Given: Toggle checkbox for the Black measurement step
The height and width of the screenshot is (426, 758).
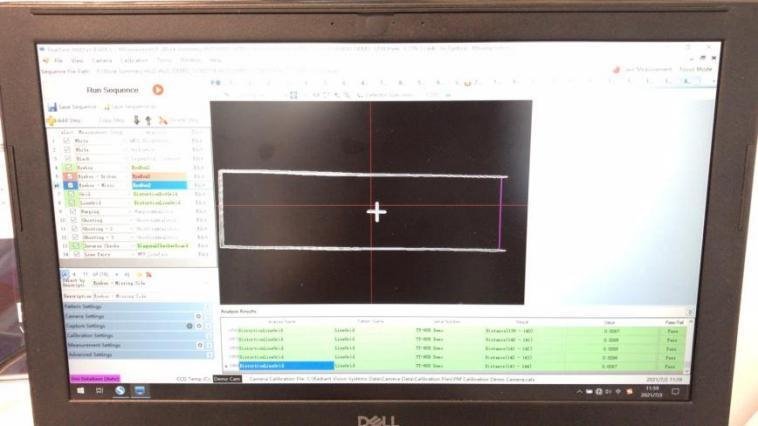Looking at the screenshot, I should tap(67, 158).
